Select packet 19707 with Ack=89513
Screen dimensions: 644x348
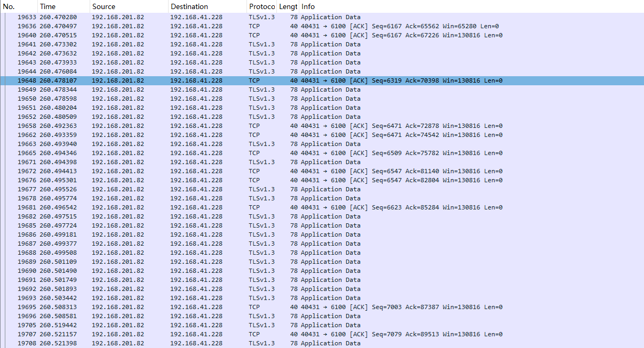(x=320, y=334)
